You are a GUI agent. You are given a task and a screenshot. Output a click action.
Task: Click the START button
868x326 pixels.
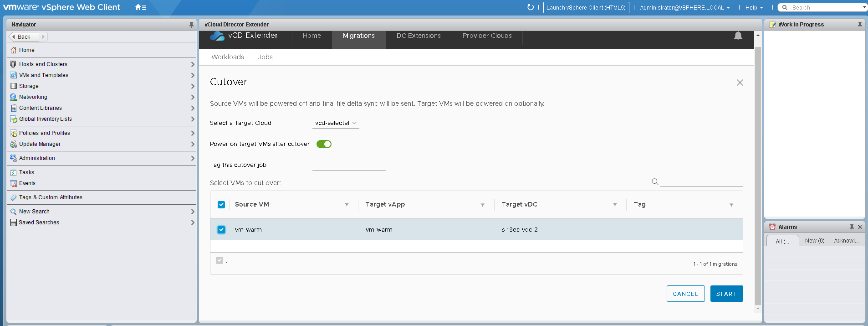click(x=726, y=294)
